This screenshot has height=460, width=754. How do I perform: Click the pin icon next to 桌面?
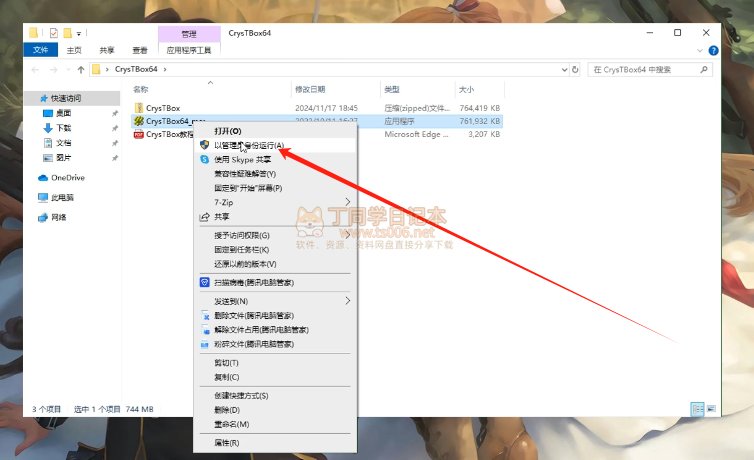coord(115,113)
